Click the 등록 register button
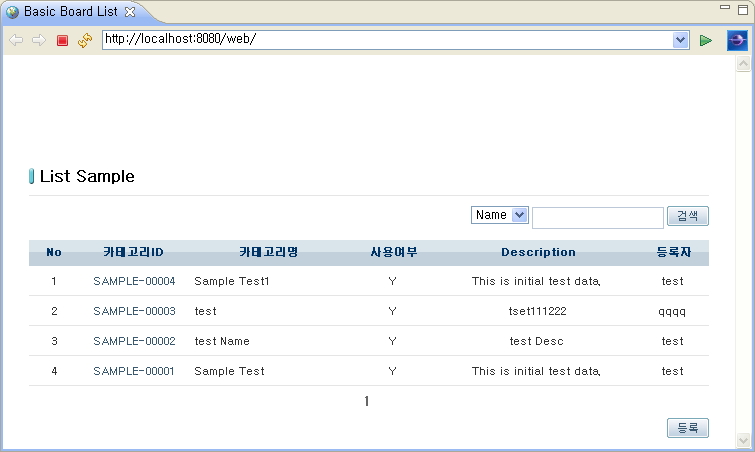 688,427
